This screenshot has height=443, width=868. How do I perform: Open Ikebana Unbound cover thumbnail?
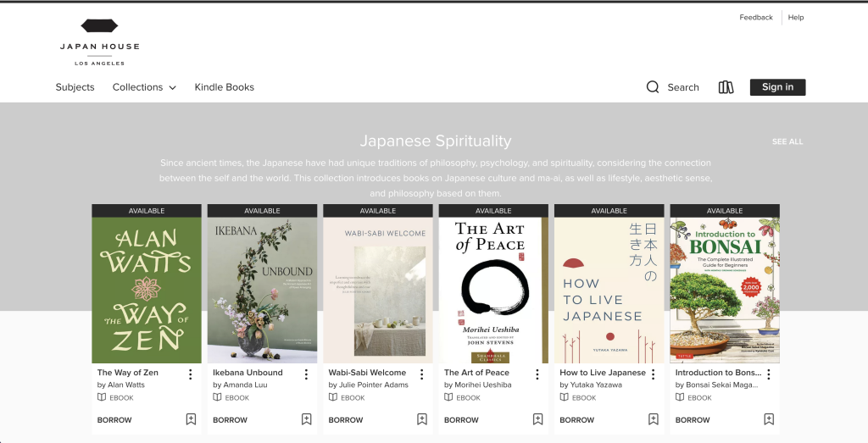click(x=263, y=290)
